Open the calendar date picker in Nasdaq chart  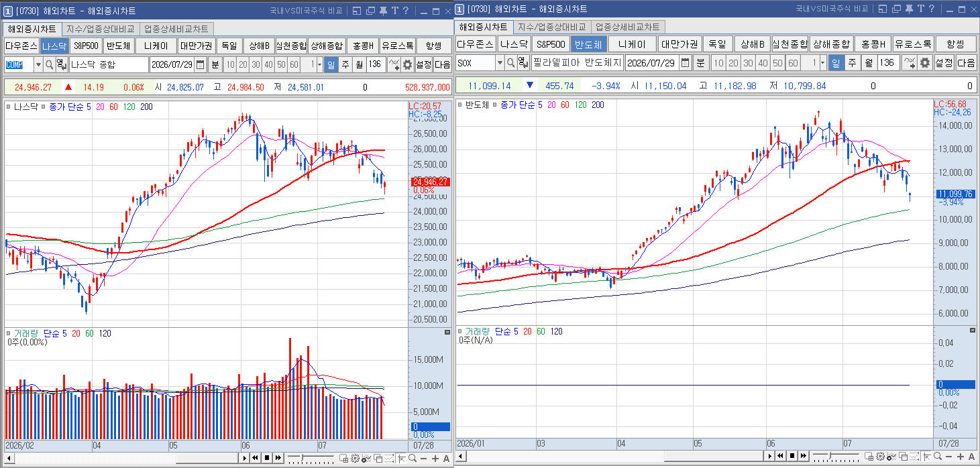coord(200,65)
